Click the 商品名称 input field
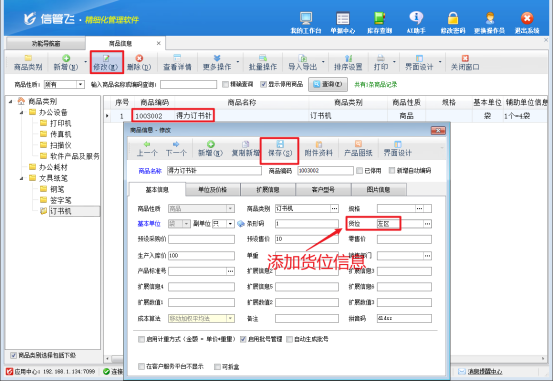The height and width of the screenshot is (381, 553). coord(214,171)
